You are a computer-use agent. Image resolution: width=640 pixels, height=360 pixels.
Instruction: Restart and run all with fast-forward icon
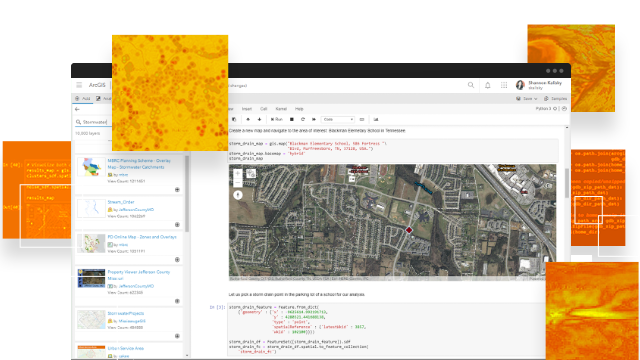pyautogui.click(x=314, y=120)
